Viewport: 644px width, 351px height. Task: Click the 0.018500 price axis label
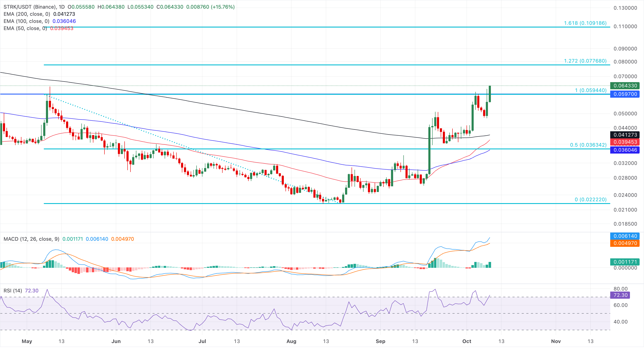pos(625,224)
